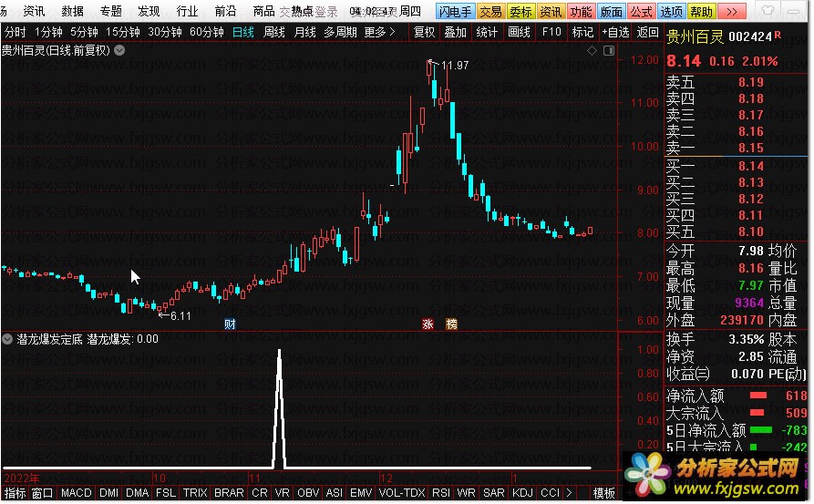Click the 版面 button
Screen dimensions: 814x504
pos(611,12)
